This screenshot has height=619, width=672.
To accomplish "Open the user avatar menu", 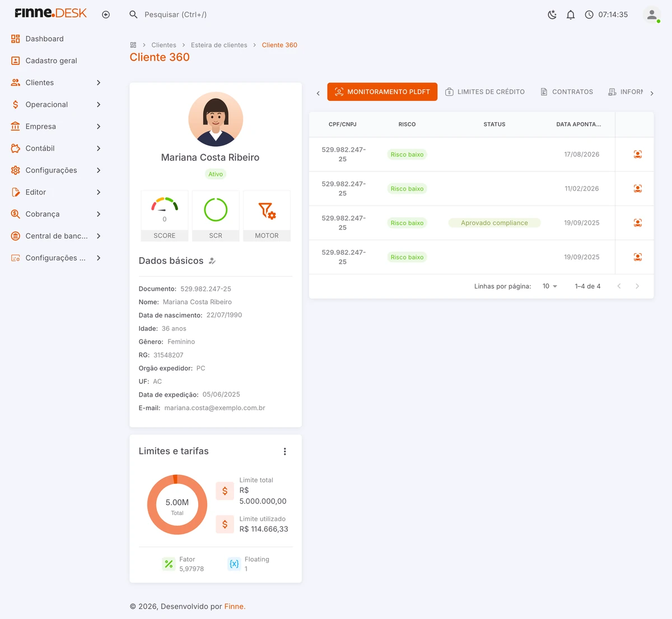I will (652, 15).
